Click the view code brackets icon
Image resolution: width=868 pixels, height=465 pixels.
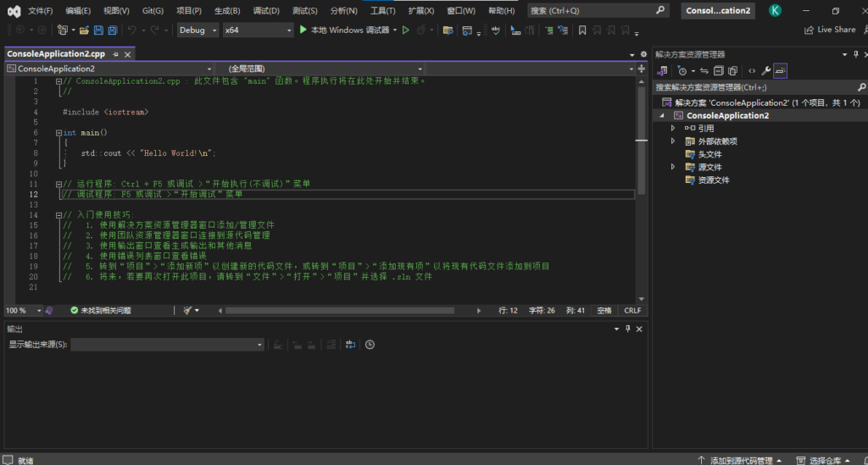click(751, 71)
